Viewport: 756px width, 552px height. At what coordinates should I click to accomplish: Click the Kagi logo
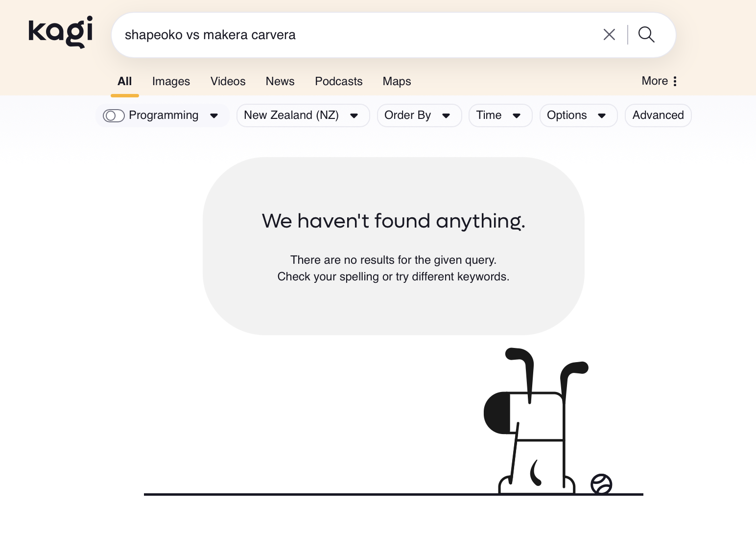coord(61,32)
